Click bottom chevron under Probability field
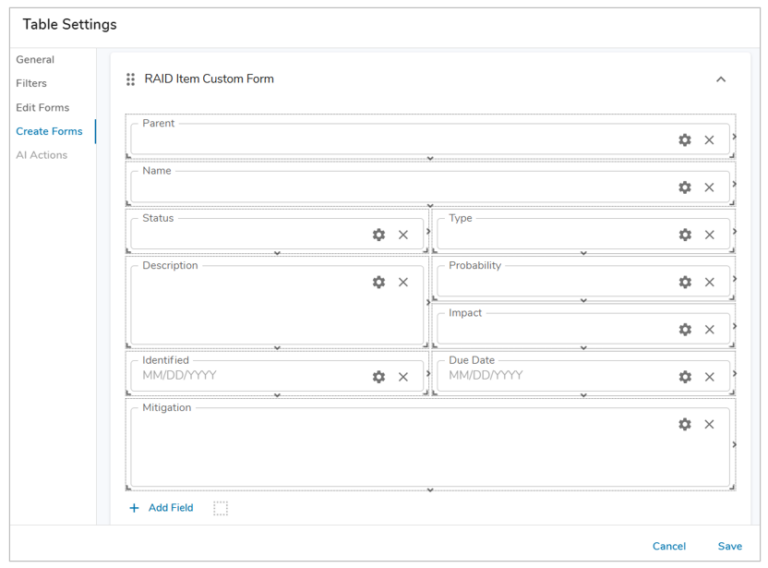This screenshot has width=768, height=568. tap(583, 301)
